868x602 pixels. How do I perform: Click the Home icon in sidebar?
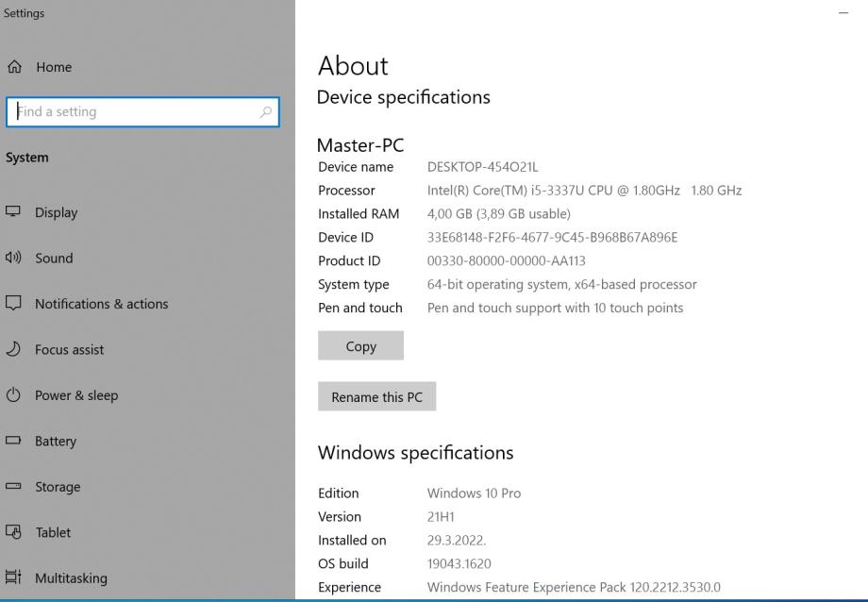click(x=13, y=67)
